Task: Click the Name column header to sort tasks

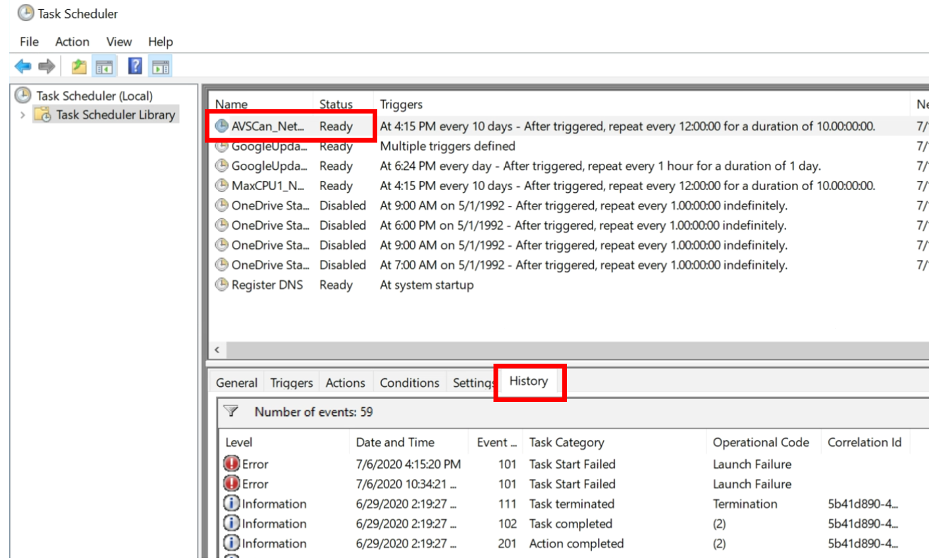Action: point(232,104)
